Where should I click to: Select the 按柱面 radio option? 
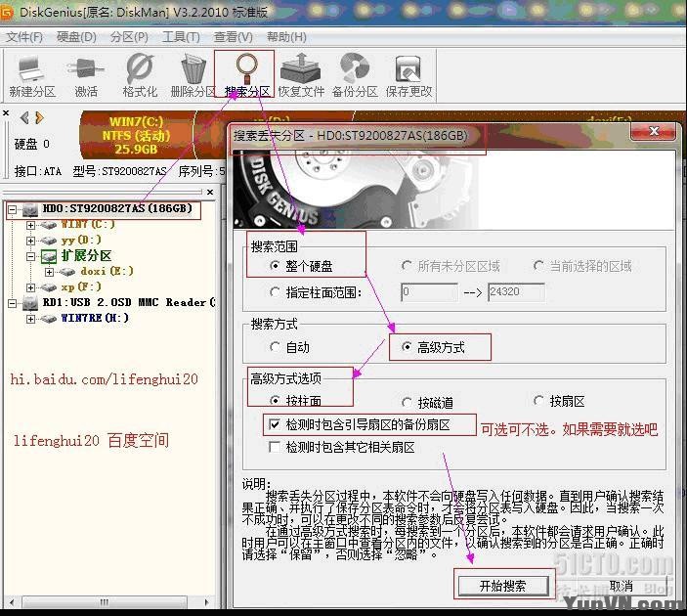275,400
